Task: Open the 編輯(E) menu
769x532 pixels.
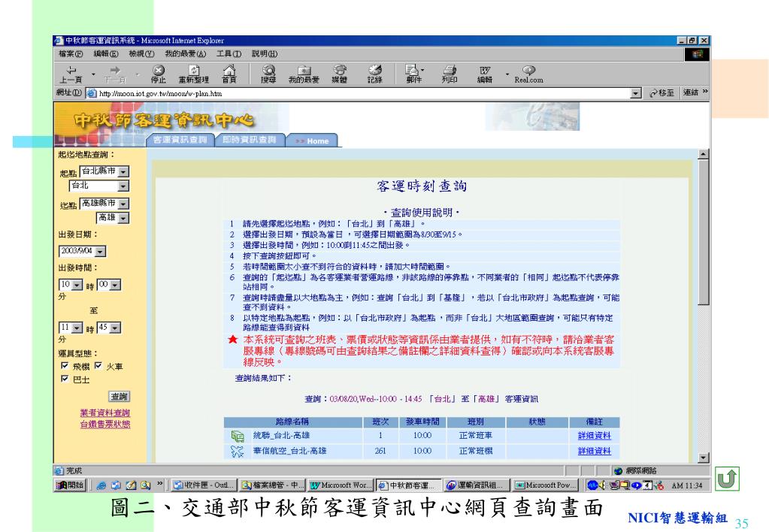Action: (x=106, y=54)
